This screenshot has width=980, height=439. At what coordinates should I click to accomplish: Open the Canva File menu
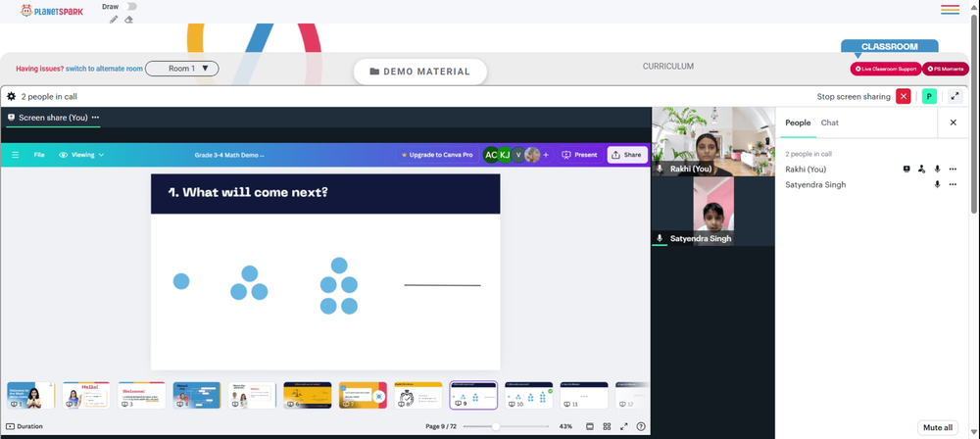point(39,155)
